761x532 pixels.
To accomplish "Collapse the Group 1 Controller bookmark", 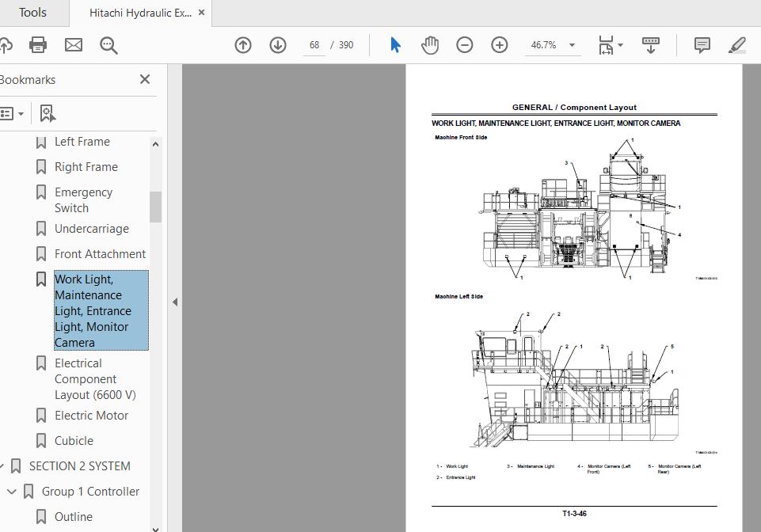I will pos(12,492).
